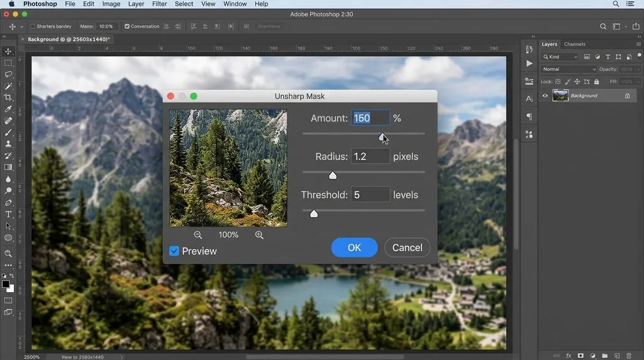Change screen mode icon
The width and height of the screenshot is (644, 360).
tap(8, 312)
